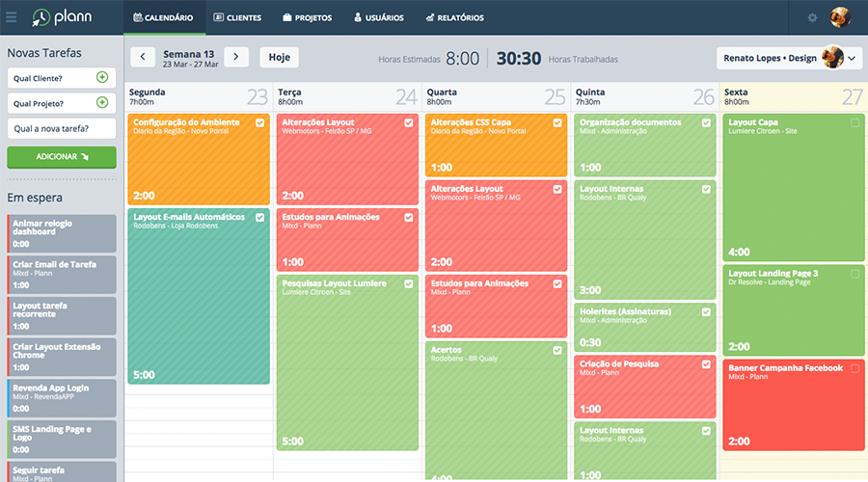This screenshot has width=868, height=482.
Task: Click the Plann clock logo
Action: 41,17
